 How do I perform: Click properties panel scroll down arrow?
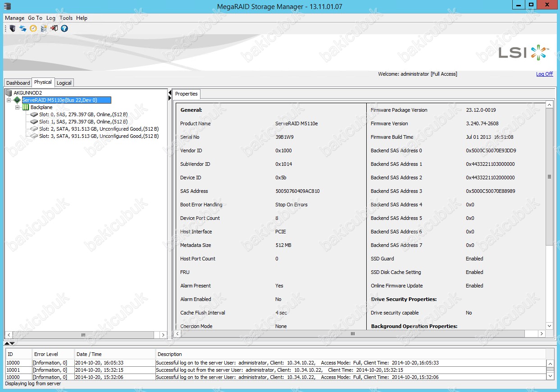tap(549, 326)
